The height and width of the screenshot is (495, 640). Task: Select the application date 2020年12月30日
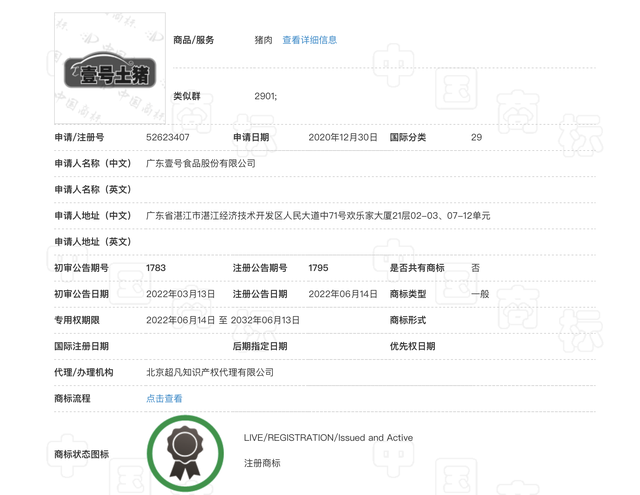pyautogui.click(x=343, y=138)
